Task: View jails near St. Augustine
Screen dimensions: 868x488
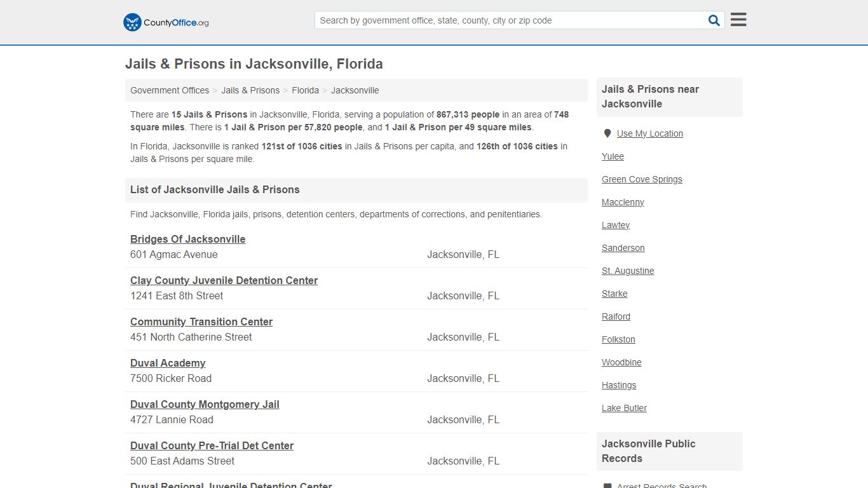Action: point(628,271)
